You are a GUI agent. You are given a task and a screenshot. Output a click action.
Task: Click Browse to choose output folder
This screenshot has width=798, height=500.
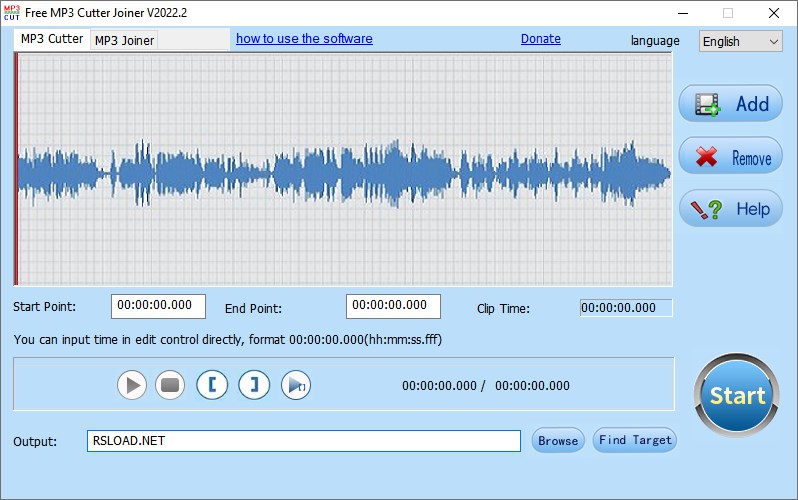(x=557, y=441)
